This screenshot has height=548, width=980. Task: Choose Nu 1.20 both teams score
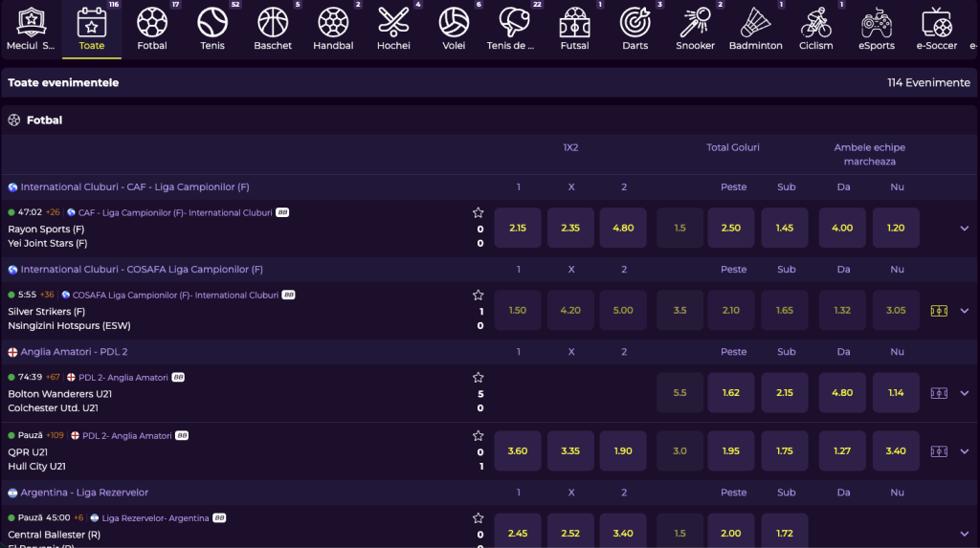tap(896, 228)
